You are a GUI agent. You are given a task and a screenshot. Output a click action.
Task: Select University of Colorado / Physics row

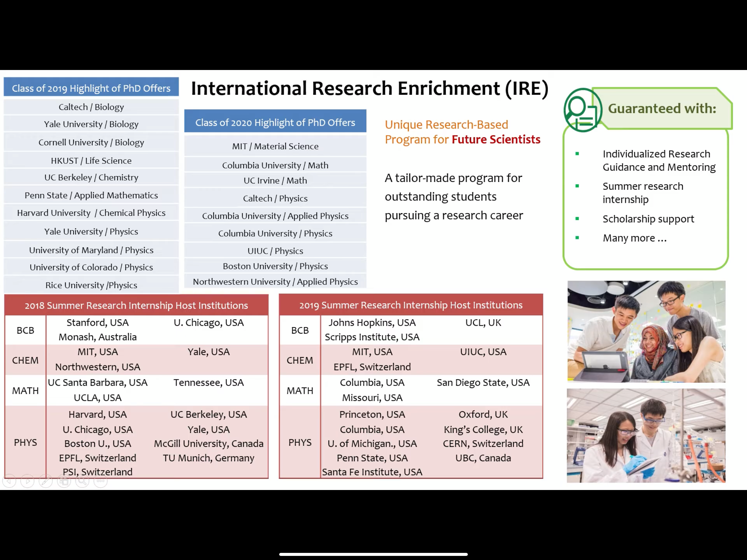(91, 267)
